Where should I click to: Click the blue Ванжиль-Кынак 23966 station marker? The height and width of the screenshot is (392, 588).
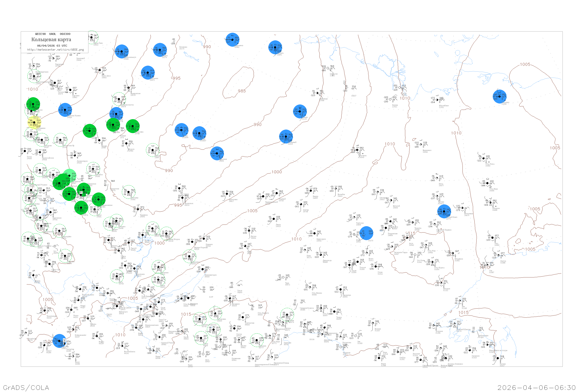coord(65,110)
